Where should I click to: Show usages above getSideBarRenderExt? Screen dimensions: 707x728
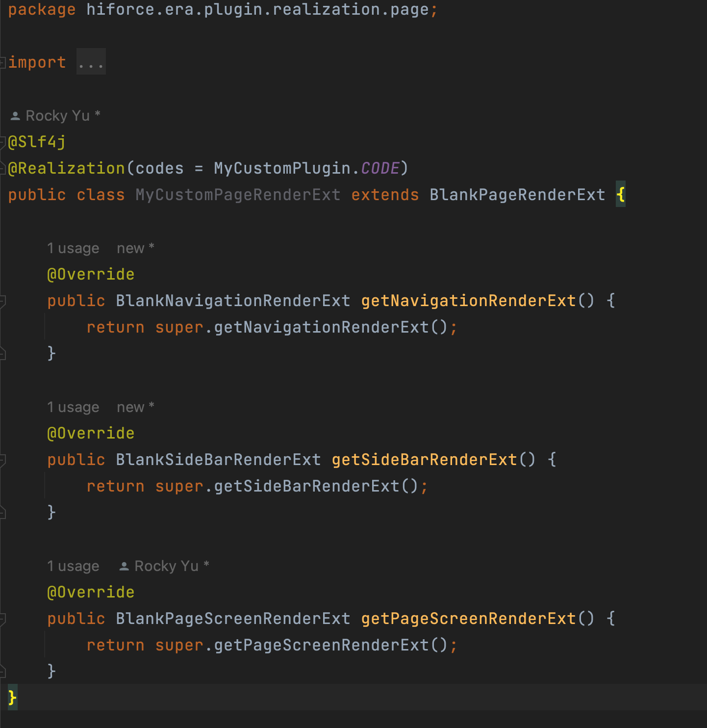[73, 407]
